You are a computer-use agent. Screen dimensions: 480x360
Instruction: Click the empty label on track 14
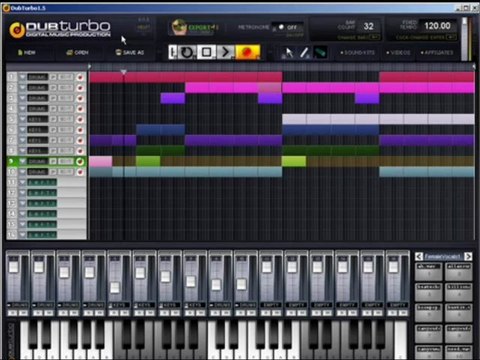pos(42,214)
